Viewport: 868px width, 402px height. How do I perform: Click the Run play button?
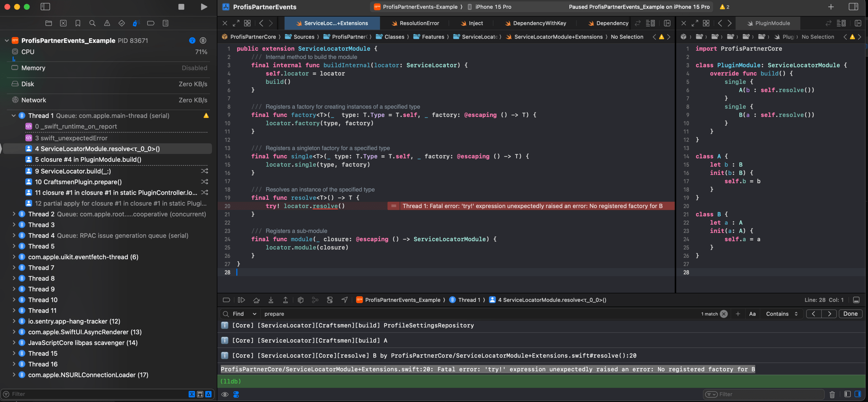click(204, 7)
